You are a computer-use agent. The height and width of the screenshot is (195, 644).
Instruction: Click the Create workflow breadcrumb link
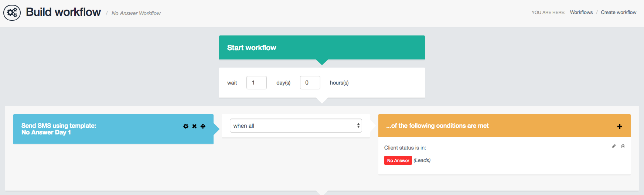click(619, 12)
